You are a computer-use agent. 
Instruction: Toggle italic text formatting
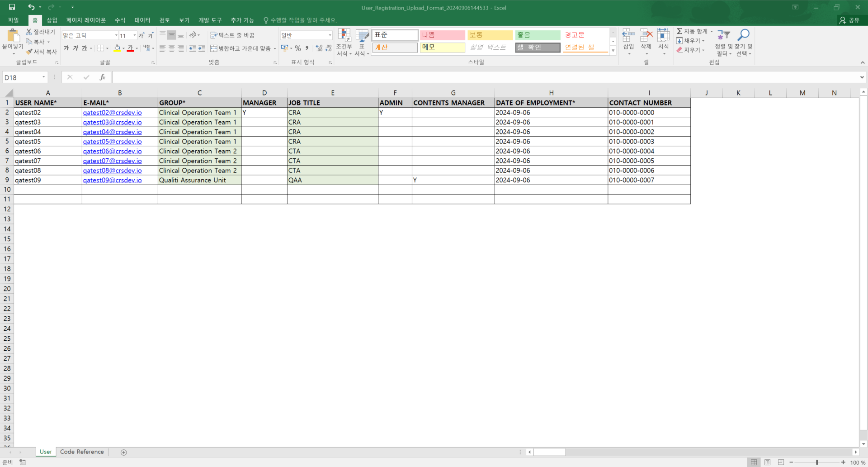click(75, 48)
